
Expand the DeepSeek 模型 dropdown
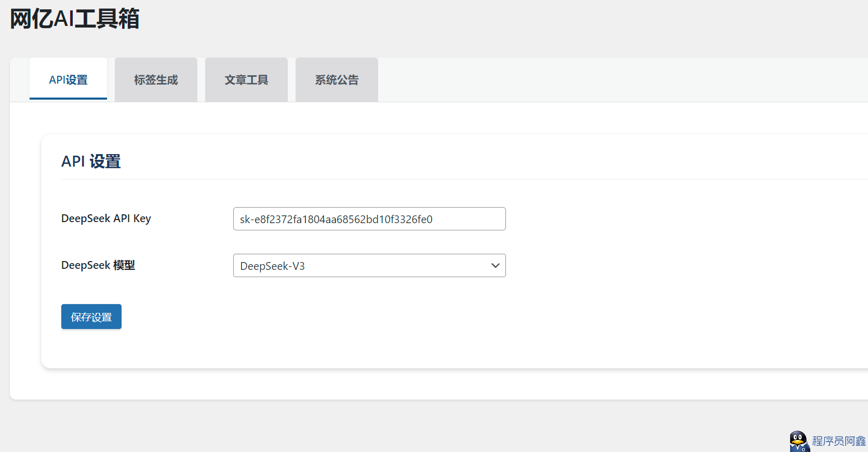pos(369,266)
